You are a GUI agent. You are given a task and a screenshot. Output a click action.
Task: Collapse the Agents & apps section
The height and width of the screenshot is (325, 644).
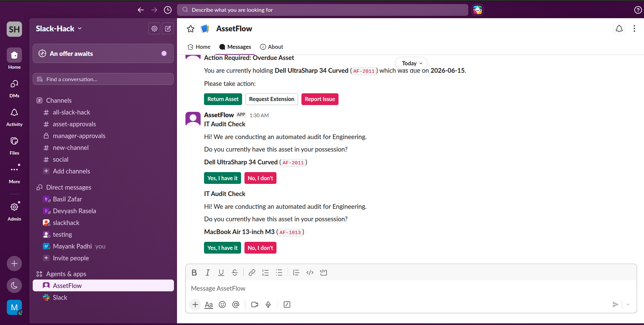click(66, 274)
